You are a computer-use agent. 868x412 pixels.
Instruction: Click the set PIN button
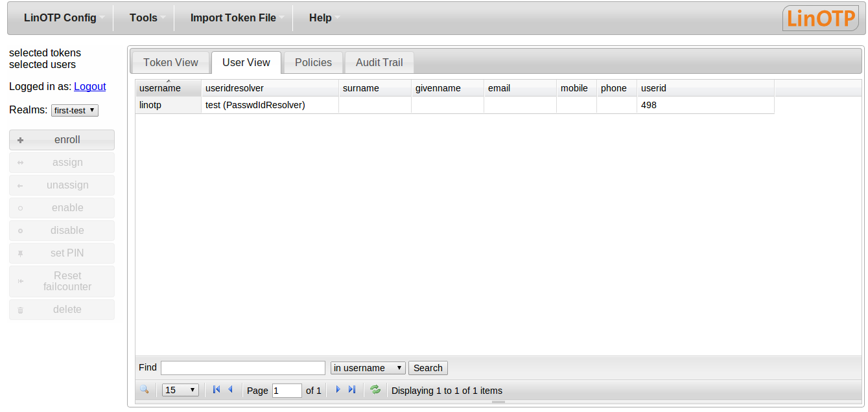coord(62,253)
